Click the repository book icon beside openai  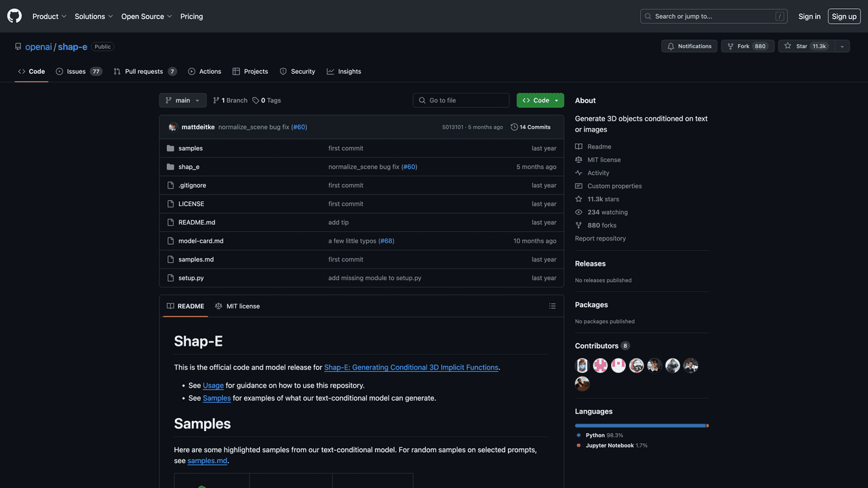[x=18, y=47]
